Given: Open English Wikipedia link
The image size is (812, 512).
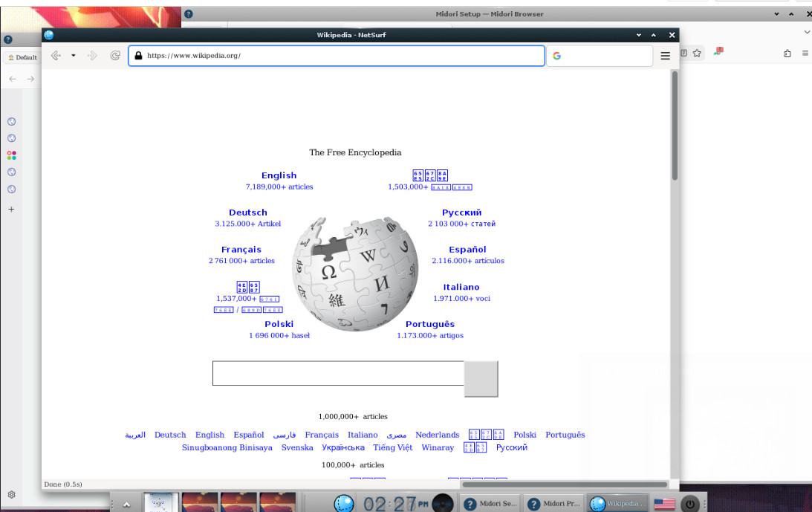Looking at the screenshot, I should 279,175.
